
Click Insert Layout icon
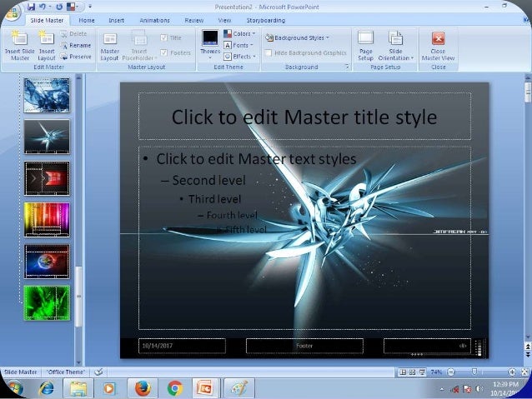coord(47,46)
